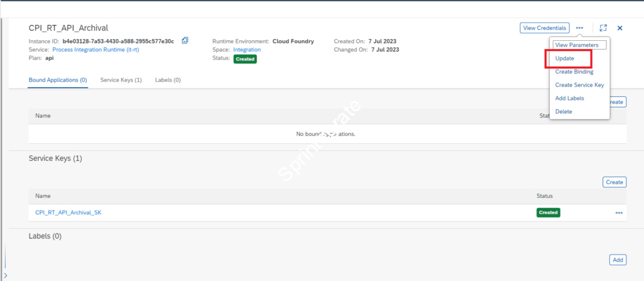Screen dimensions: 644x281
Task: Switch to the Bound Applications (0) tab
Action: (58, 80)
